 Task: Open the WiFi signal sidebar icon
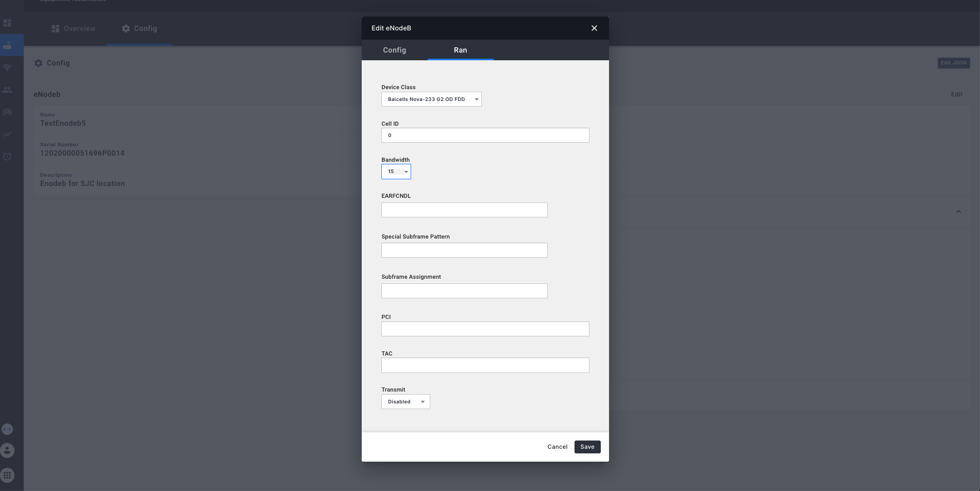coord(7,67)
